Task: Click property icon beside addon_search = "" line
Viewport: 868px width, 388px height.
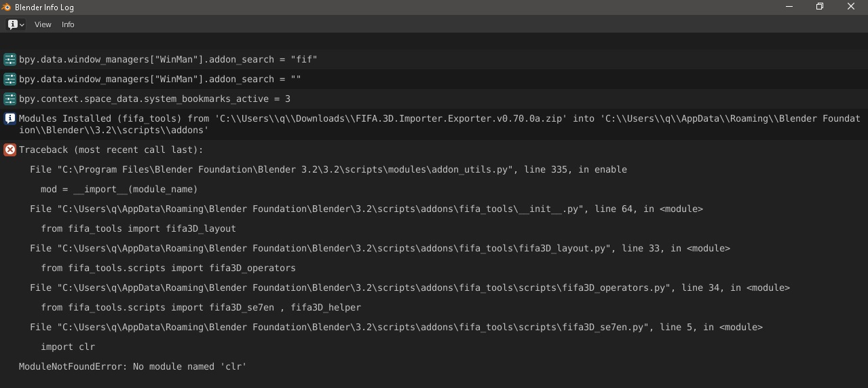Action: (x=10, y=80)
